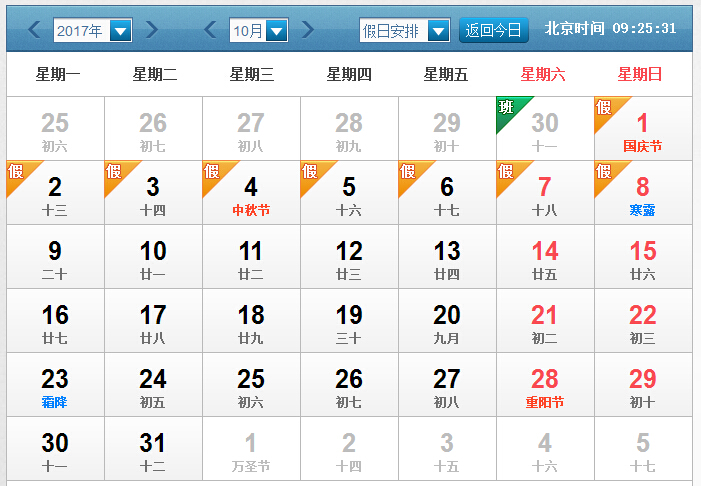Select Saturday October 21 初二
This screenshot has width=701, height=486.
[x=545, y=321]
